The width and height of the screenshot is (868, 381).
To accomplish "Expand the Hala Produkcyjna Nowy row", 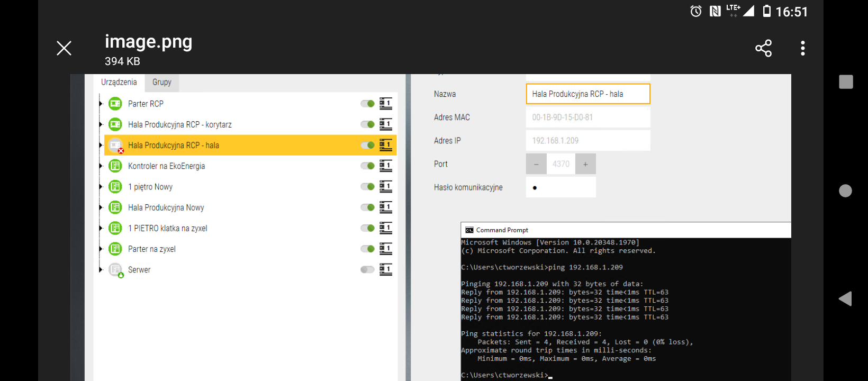I will click(x=100, y=207).
